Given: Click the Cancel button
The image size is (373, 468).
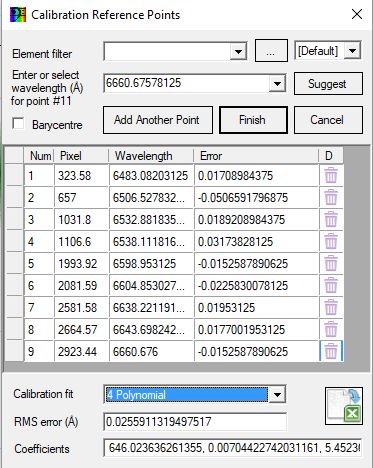Looking at the screenshot, I should coord(328,120).
